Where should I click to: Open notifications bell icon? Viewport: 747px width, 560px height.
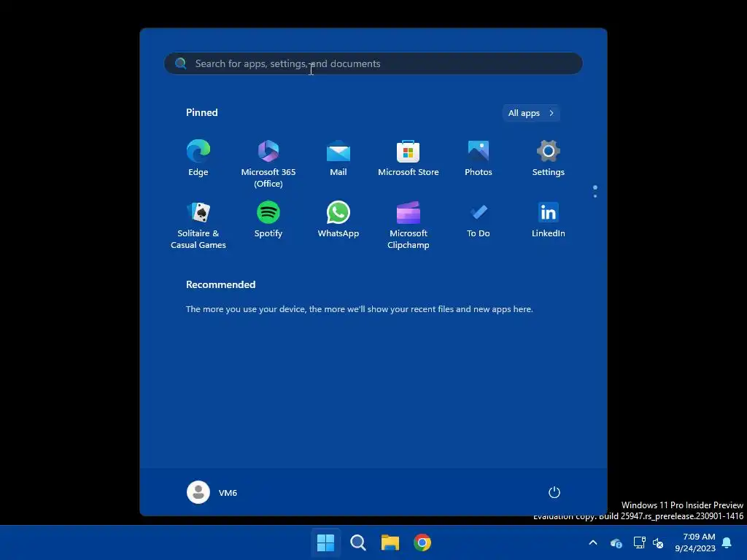click(727, 542)
